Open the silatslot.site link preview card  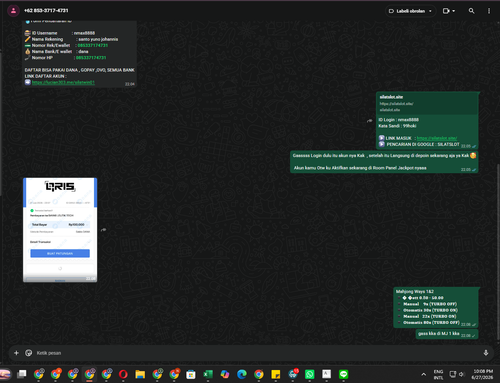(427, 103)
